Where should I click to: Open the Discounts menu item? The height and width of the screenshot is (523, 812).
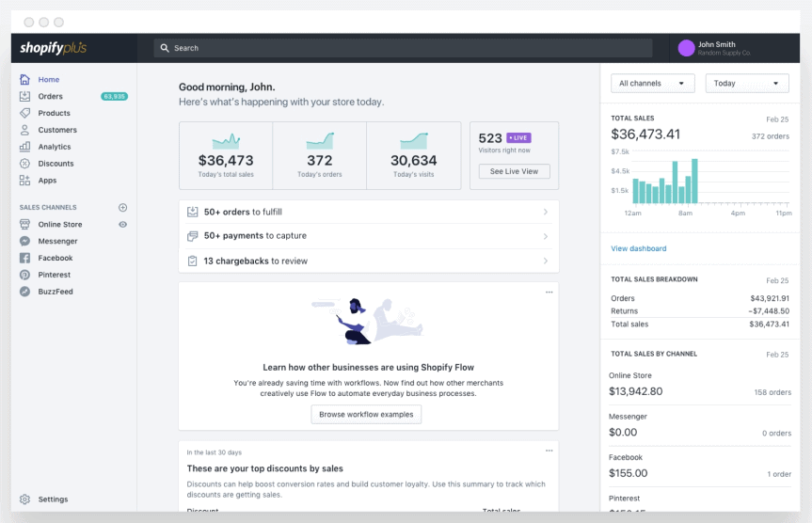click(x=56, y=164)
